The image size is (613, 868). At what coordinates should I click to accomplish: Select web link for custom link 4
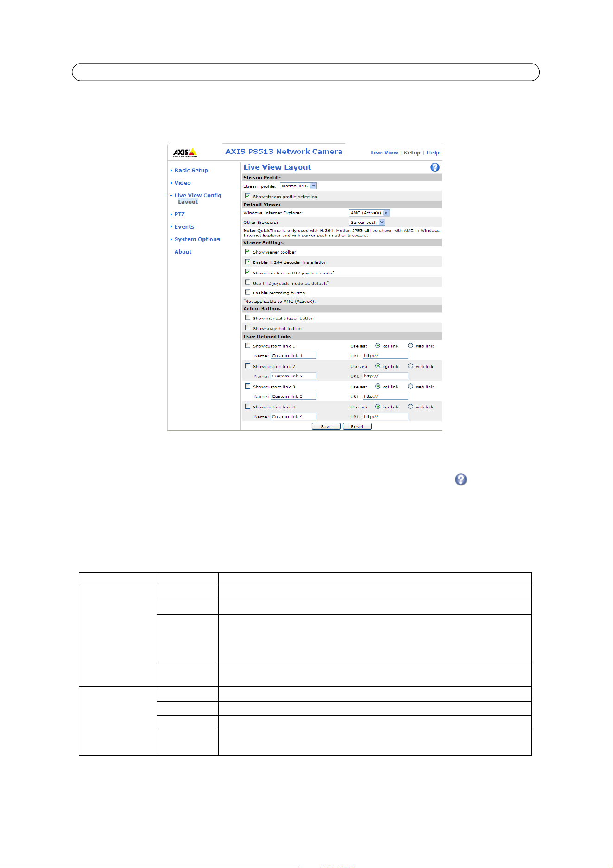(x=411, y=407)
